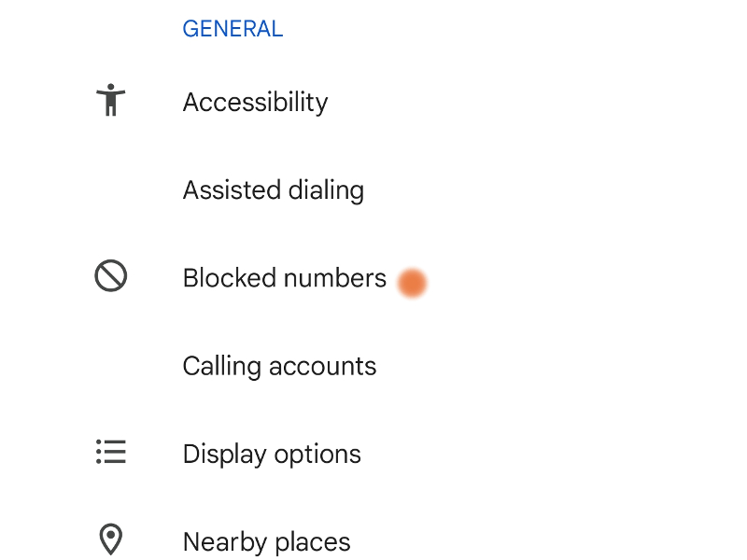Tap the Display options list icon
747x560 pixels.
(x=110, y=452)
